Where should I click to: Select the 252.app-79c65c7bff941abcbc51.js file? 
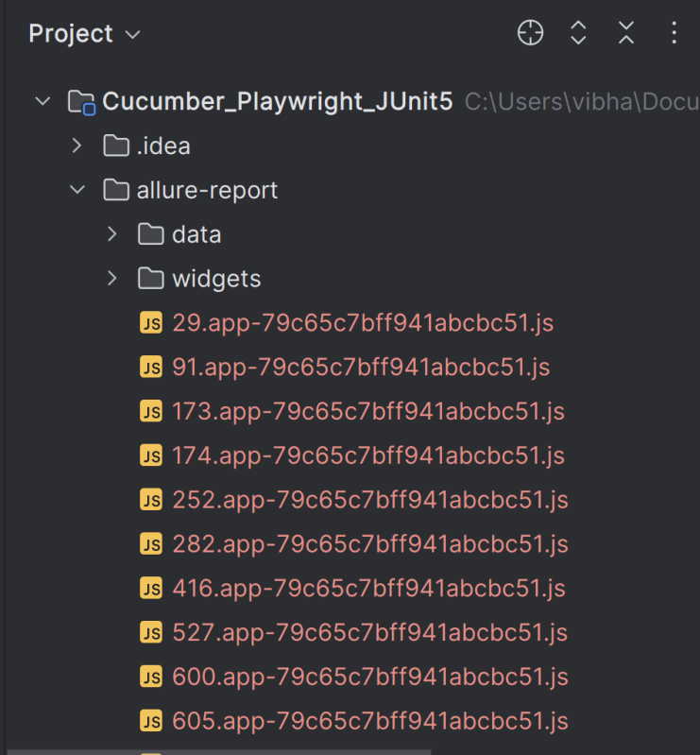pyautogui.click(x=370, y=500)
